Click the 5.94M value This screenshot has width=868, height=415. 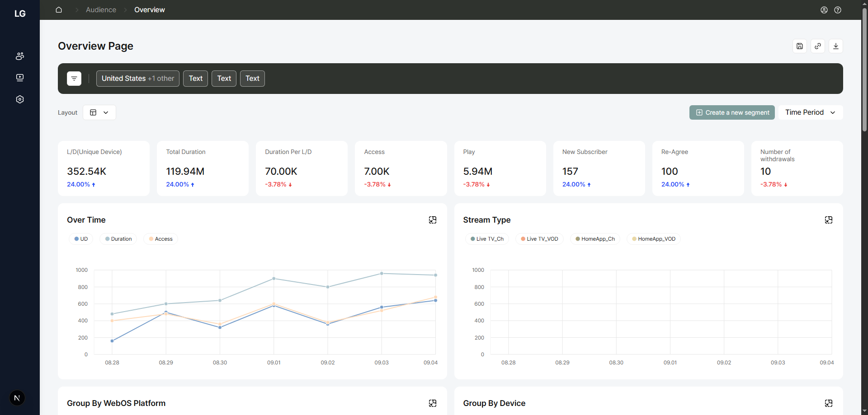tap(478, 172)
